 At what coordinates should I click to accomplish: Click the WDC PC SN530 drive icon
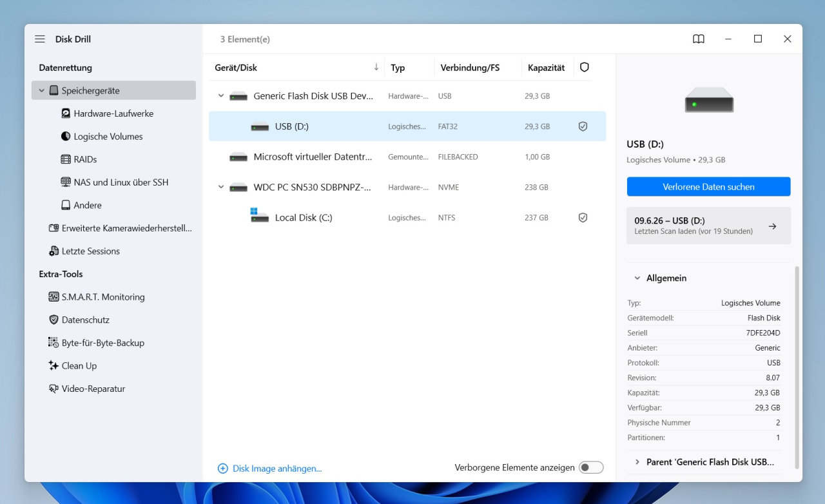coord(238,188)
